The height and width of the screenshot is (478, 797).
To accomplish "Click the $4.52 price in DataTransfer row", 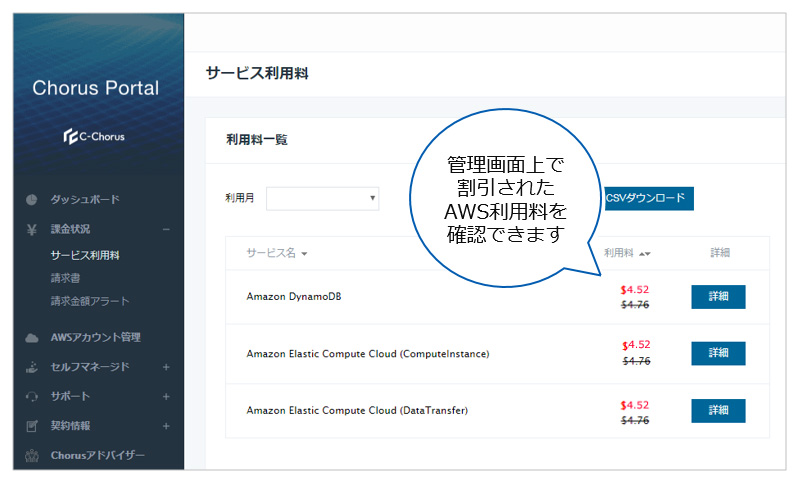I will (x=635, y=405).
